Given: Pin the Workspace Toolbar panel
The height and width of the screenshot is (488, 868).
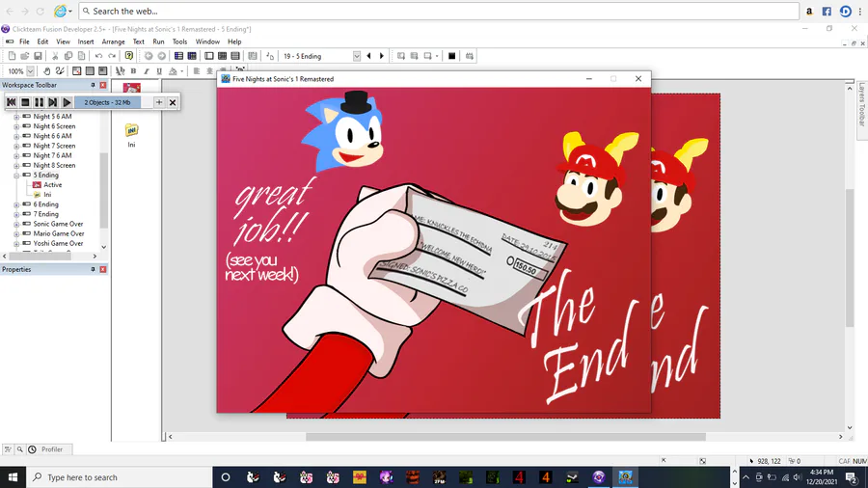Looking at the screenshot, I should click(x=93, y=85).
